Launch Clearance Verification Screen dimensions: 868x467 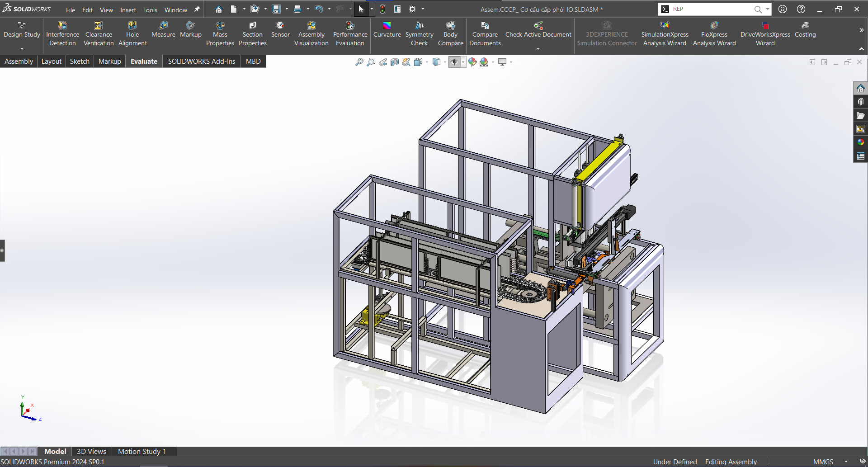99,34
